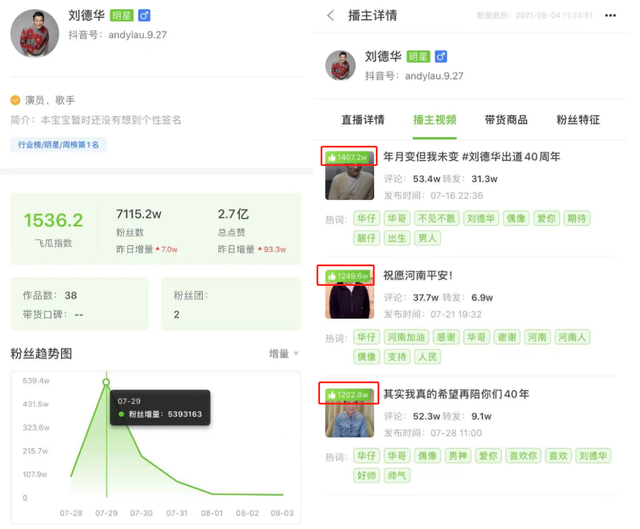
Task: Click the 总点赞 value 2.7亿
Action: (x=233, y=214)
